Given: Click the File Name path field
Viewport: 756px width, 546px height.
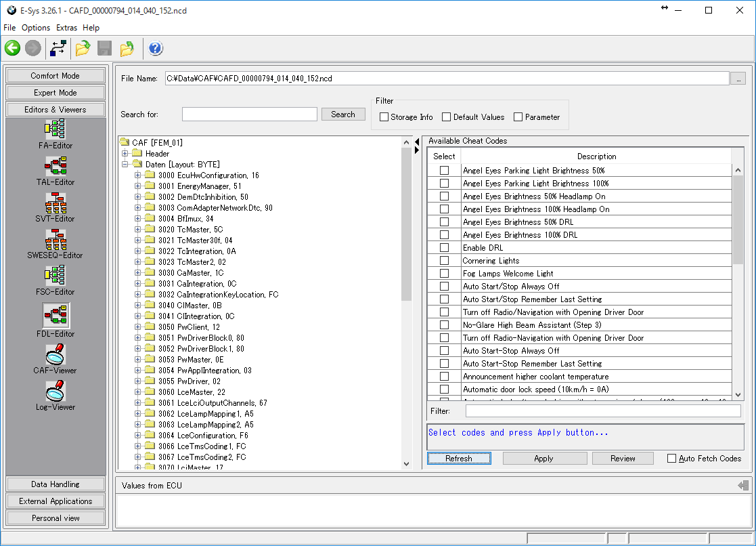Looking at the screenshot, I should coord(447,78).
